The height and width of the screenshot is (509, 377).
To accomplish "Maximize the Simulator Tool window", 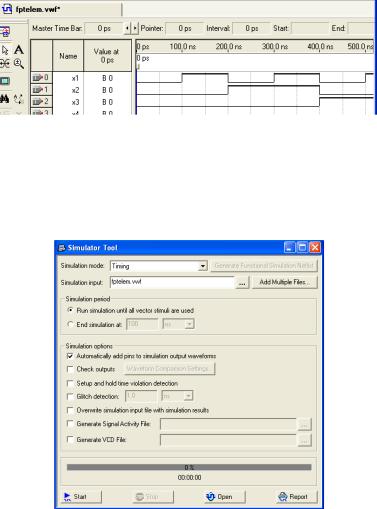I will point(302,248).
